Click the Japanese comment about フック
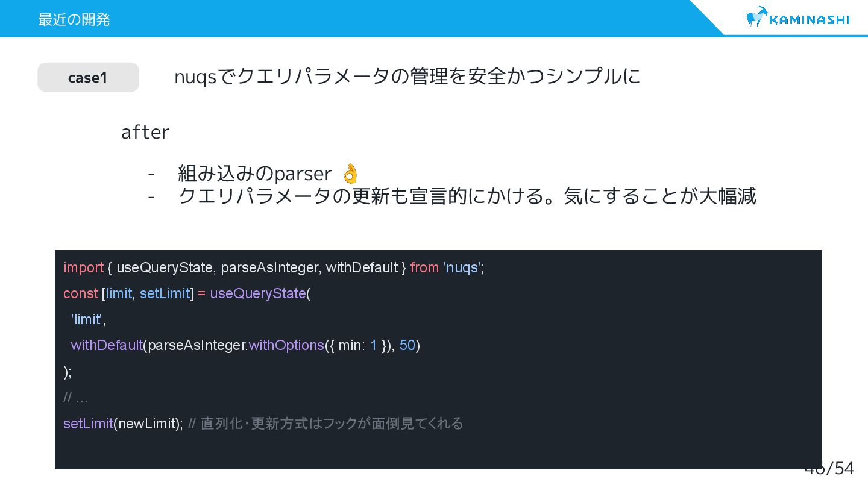Viewport: 868px width, 488px height. tap(325, 424)
